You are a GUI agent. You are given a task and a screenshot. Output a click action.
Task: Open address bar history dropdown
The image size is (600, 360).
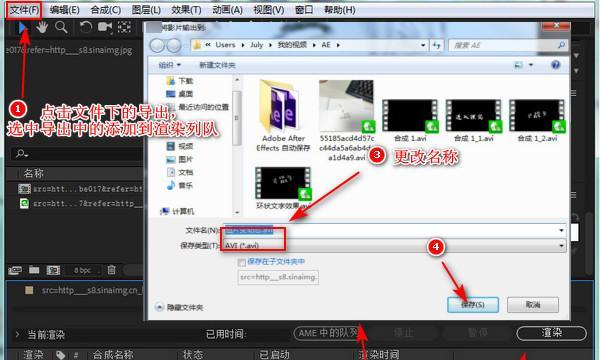(x=423, y=45)
